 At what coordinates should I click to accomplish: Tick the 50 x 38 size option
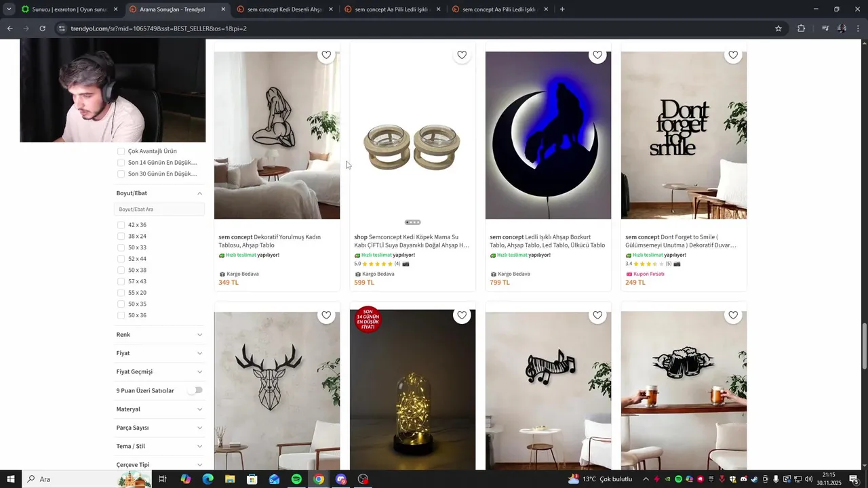pos(121,270)
